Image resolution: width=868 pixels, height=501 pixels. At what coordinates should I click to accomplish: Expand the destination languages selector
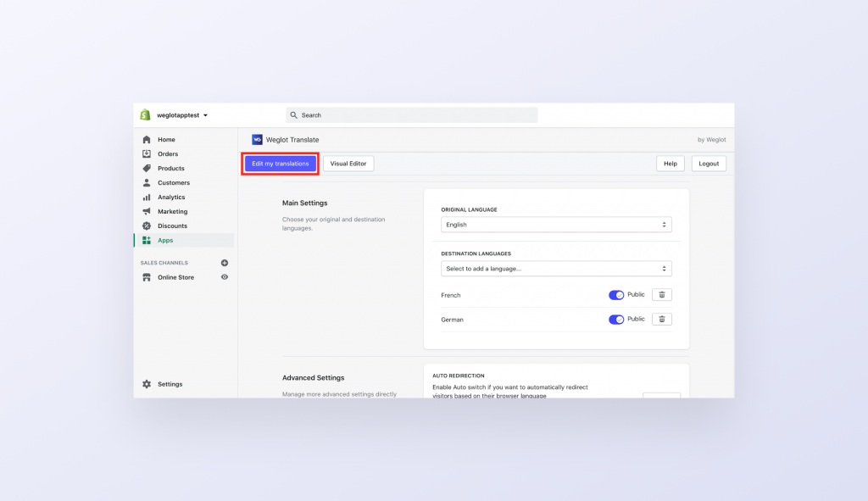point(556,269)
